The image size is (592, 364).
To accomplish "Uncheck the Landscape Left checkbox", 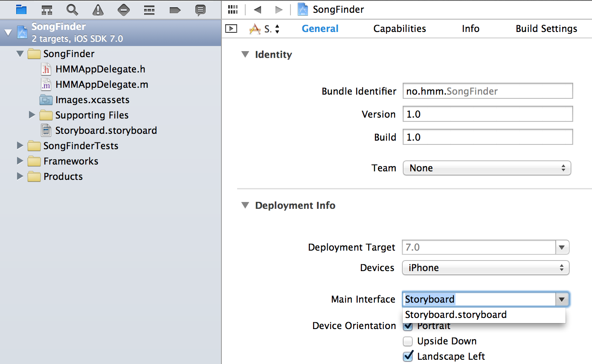I will [408, 356].
